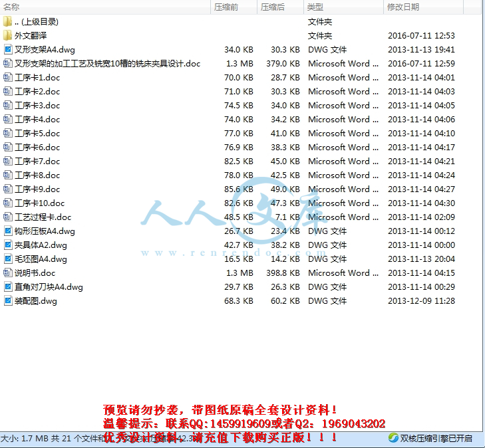485x448 pixels.
Task: Click the 34.0 KB original size cell
Action: (239, 49)
